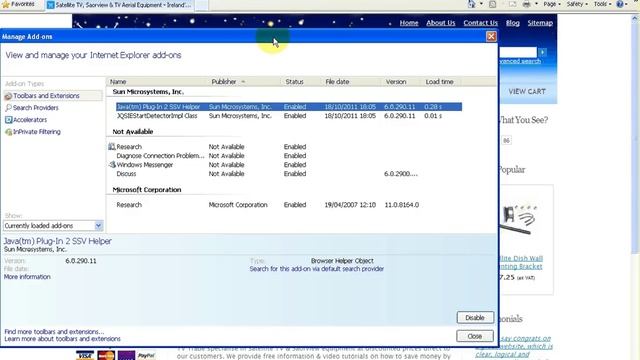Click the website search input field

518,52
